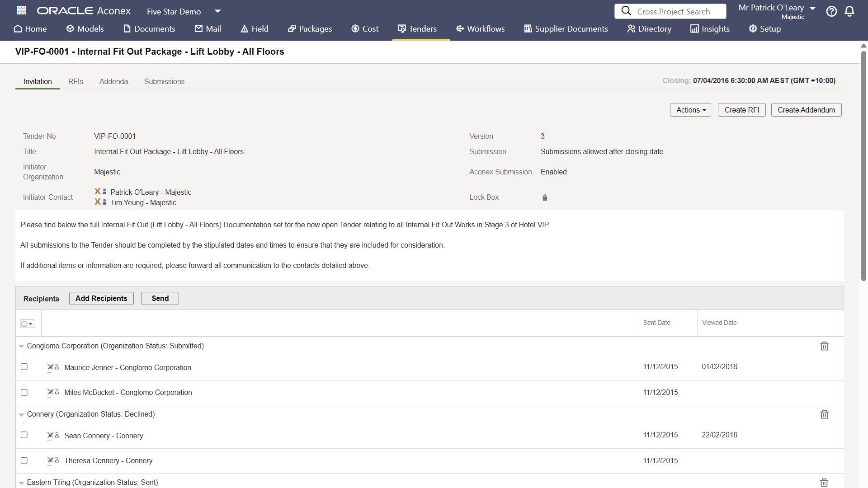Tick the Theresa Connery checkbox
The height and width of the screenshot is (488, 868).
point(24,461)
